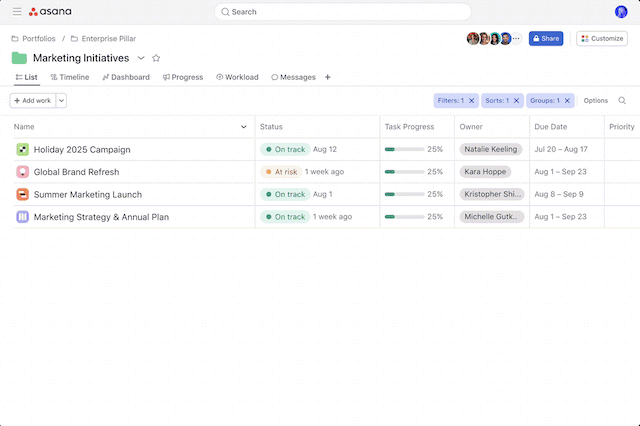Open the Holiday 2025 Campaign project icon
This screenshot has height=426, width=640.
tap(22, 149)
